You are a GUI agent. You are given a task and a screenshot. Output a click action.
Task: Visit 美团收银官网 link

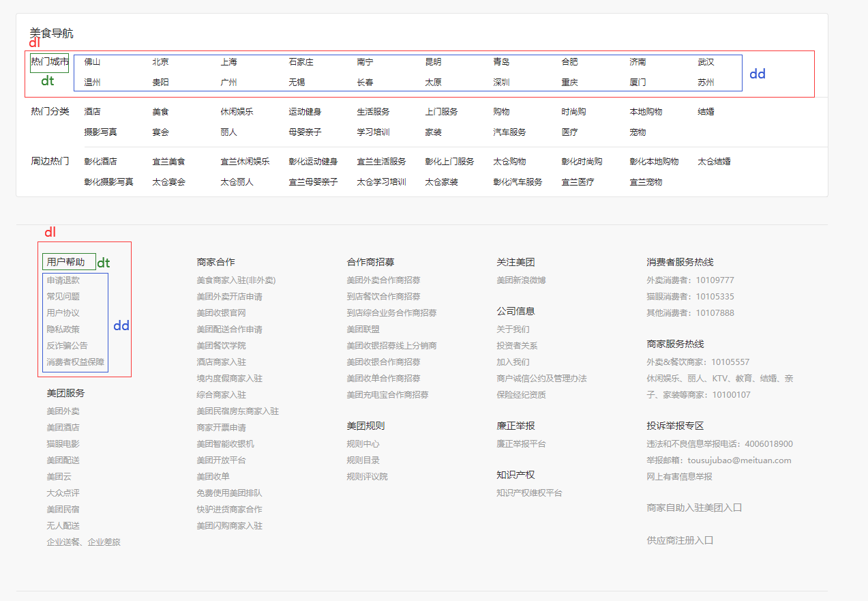click(221, 313)
